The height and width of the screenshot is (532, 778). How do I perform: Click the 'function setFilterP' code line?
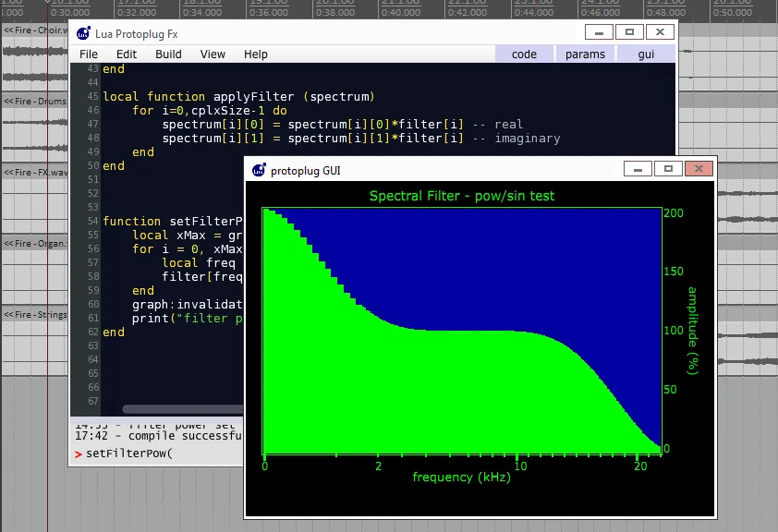click(173, 221)
